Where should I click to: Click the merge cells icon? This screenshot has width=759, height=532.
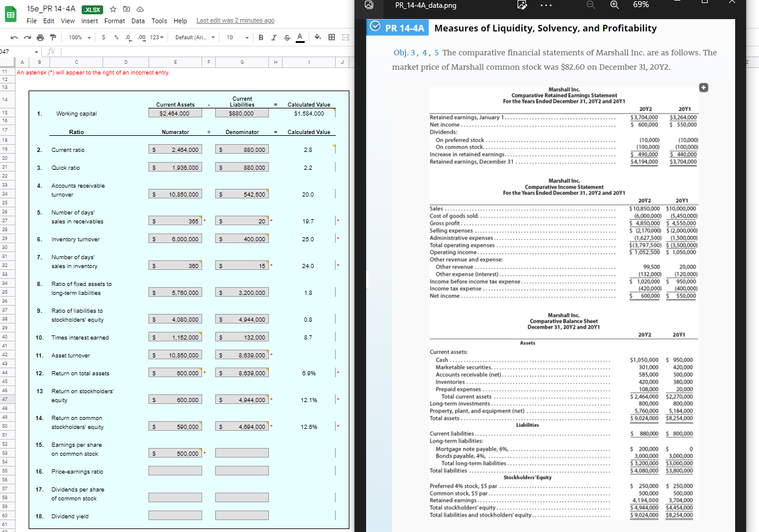[x=345, y=38]
